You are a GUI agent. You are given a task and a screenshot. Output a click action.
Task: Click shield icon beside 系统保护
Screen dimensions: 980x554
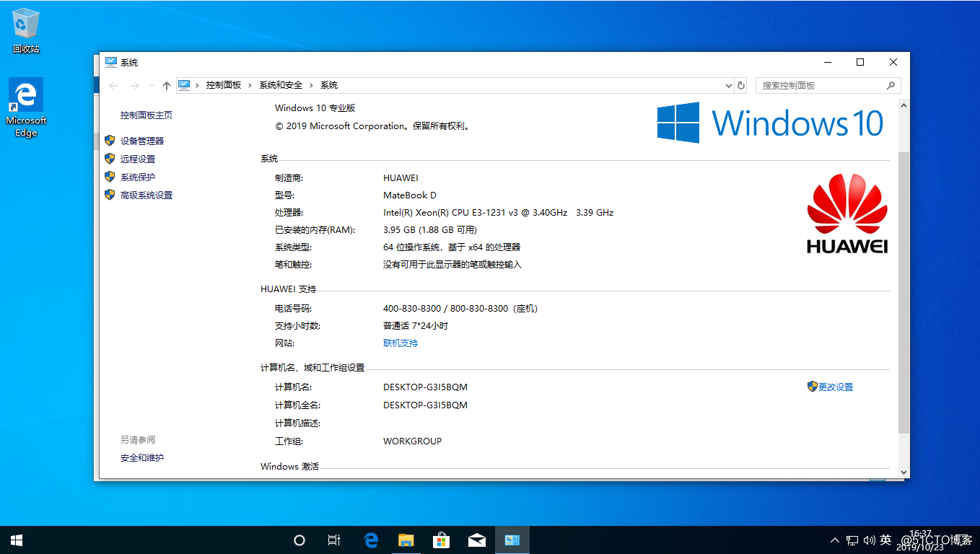pos(110,177)
